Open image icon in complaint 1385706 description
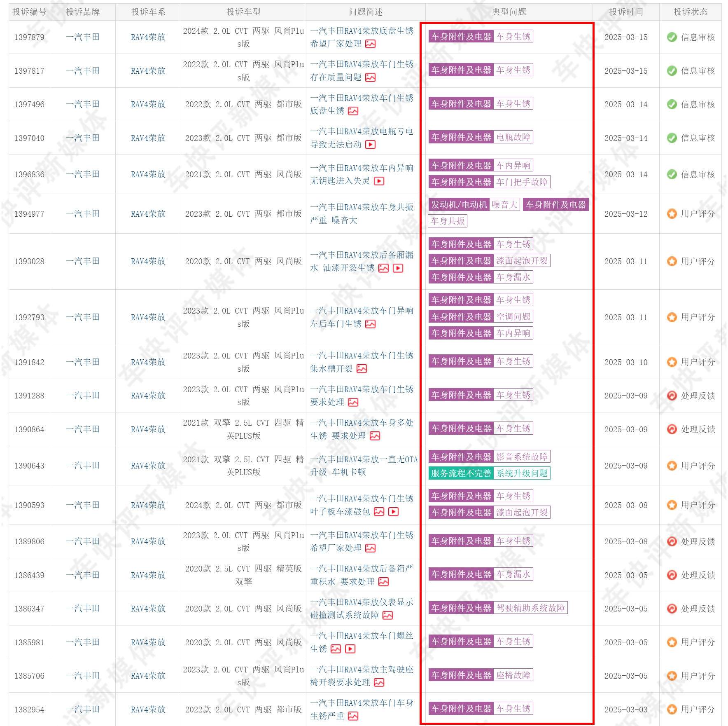This screenshot has width=728, height=726. tap(379, 683)
